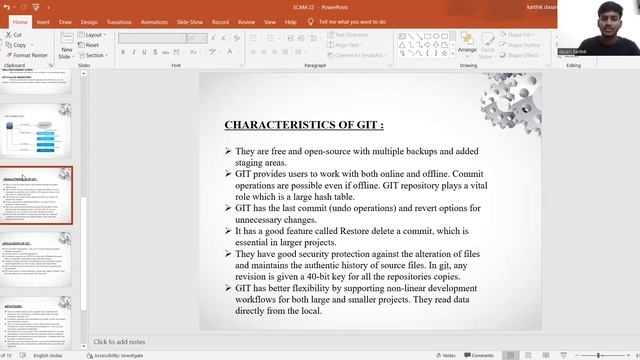
Task: Toggle italic formatting
Action: click(x=133, y=52)
